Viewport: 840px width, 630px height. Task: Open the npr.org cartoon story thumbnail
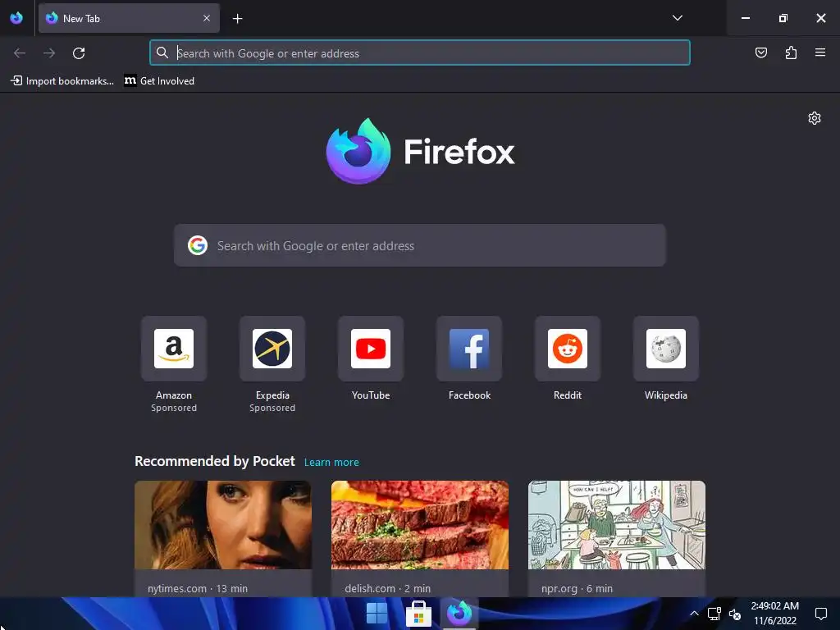tap(617, 525)
